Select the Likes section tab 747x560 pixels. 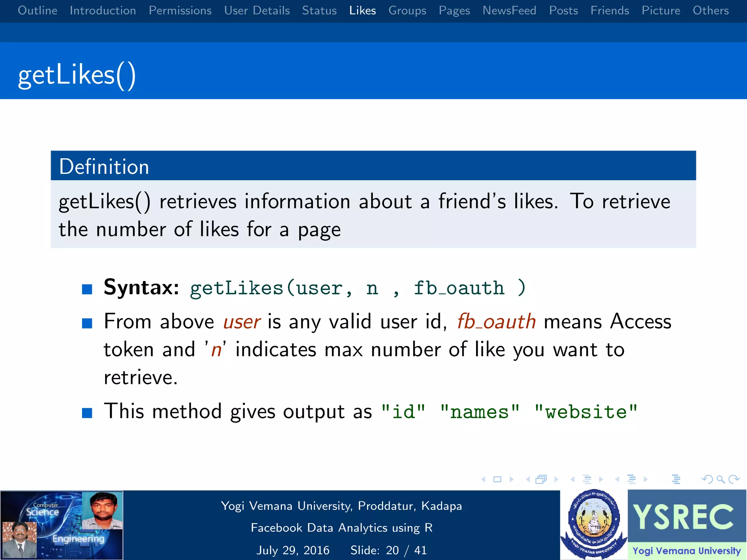click(x=363, y=11)
